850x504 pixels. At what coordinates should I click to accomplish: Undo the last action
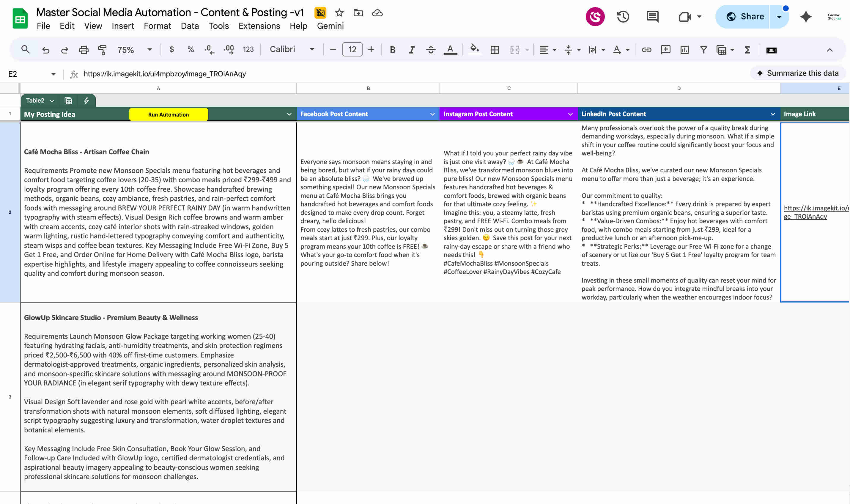[x=45, y=50]
